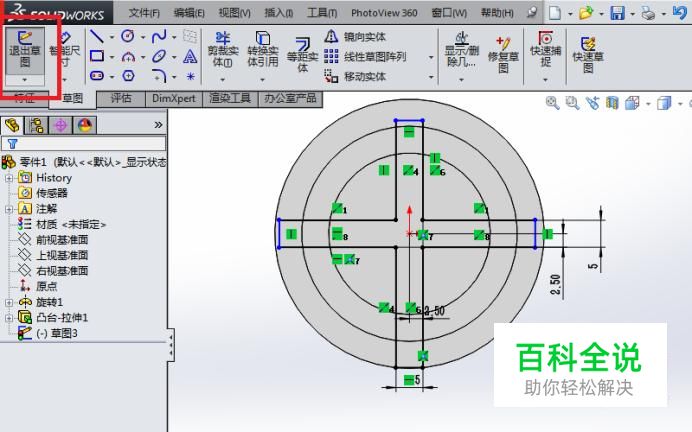Click Move Entities (移动实体)

pos(356,76)
